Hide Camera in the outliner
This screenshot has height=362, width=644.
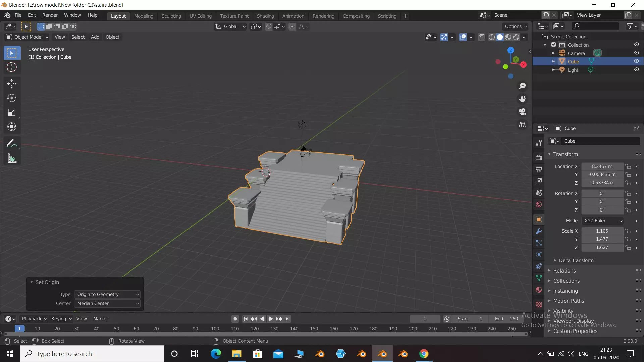click(x=636, y=53)
